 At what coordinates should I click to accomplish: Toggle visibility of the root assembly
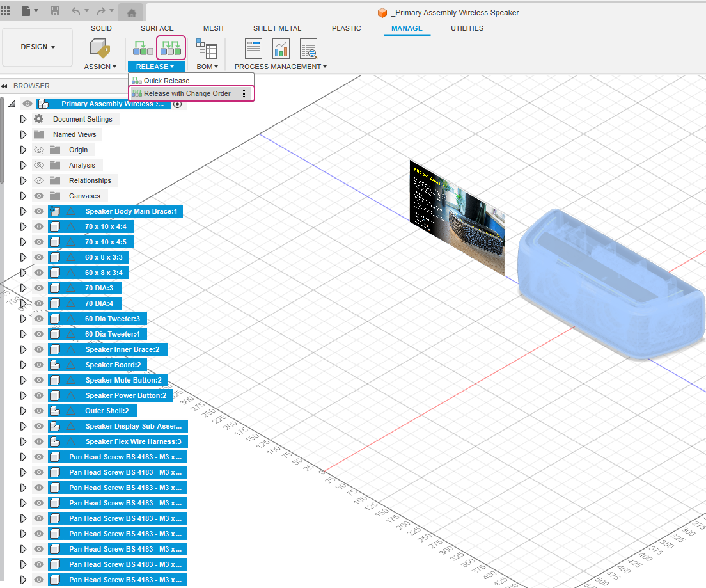pyautogui.click(x=27, y=104)
